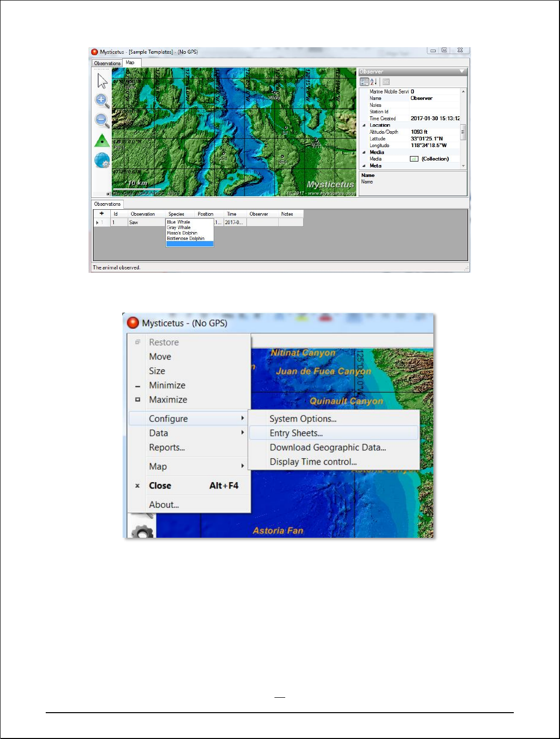This screenshot has width=560, height=739.
Task: Click the 2017-0... time cell
Action: click(235, 223)
